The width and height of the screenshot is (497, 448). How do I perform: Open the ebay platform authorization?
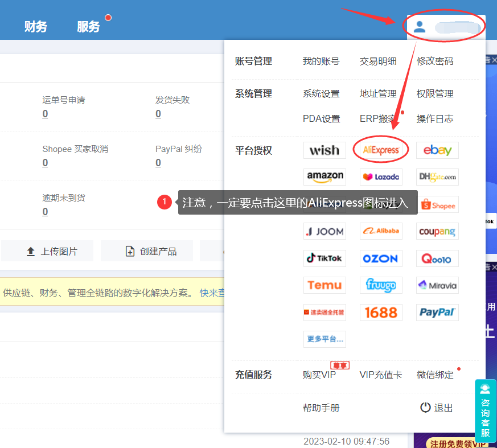coord(437,150)
